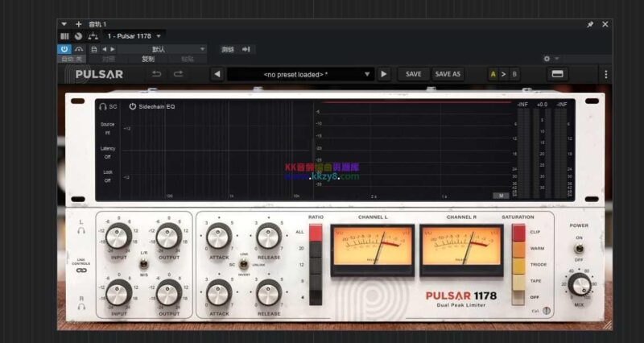Click the SAVE AS button
Viewport: 644px width, 343px height.
[448, 74]
